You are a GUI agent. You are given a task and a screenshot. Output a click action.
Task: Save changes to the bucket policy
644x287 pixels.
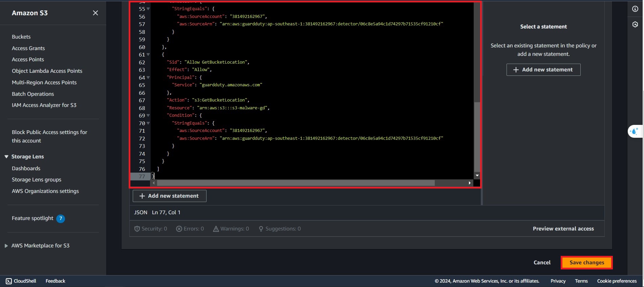pyautogui.click(x=586, y=263)
